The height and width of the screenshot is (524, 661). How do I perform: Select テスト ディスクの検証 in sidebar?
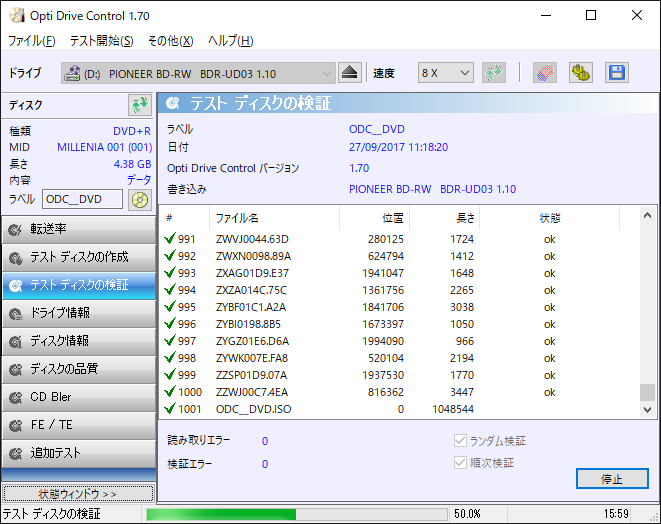79,285
